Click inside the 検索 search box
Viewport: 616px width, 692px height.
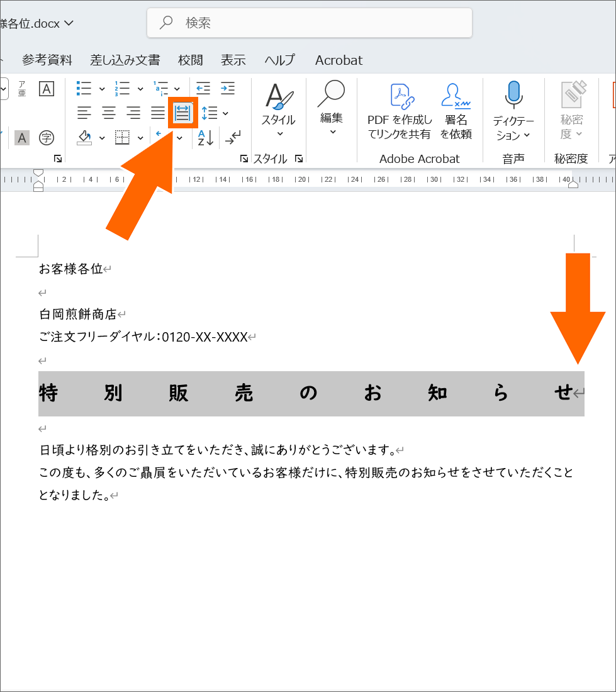pyautogui.click(x=310, y=23)
